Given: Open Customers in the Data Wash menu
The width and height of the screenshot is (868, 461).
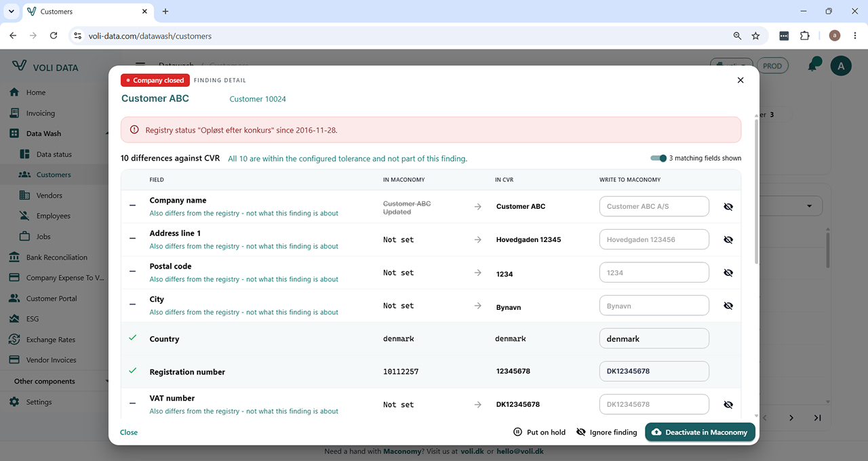Looking at the screenshot, I should (x=54, y=175).
